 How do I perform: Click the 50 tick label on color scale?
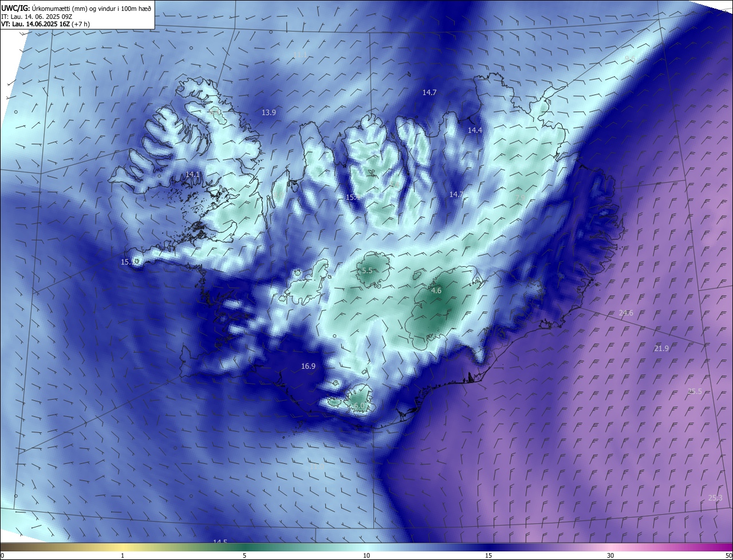pos(728,555)
